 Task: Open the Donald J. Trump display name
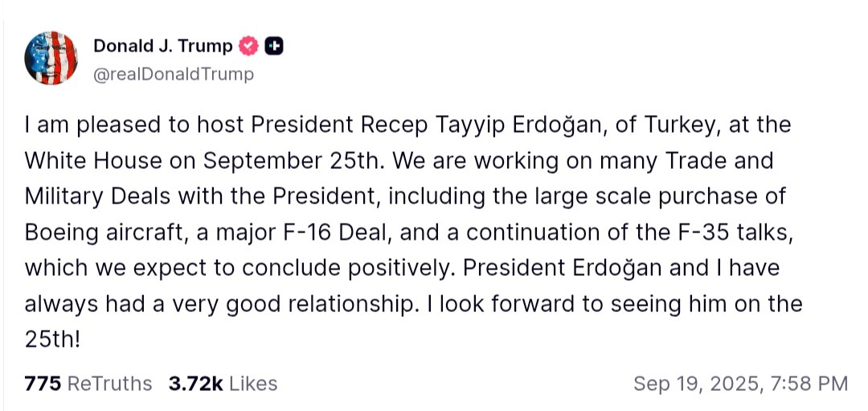point(163,47)
